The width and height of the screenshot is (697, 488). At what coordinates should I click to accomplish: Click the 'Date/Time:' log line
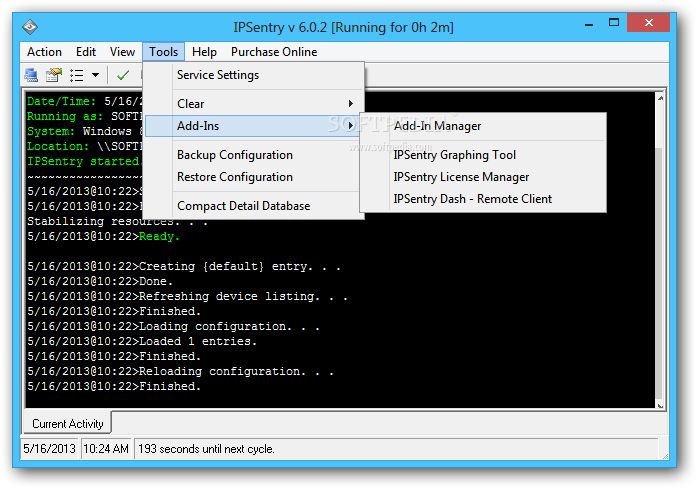click(x=84, y=102)
